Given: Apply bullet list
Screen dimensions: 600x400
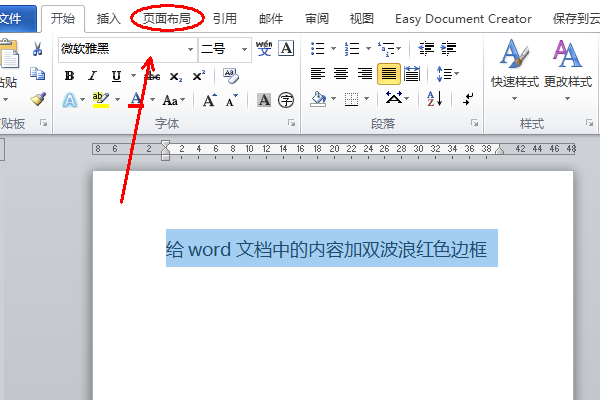Looking at the screenshot, I should [x=318, y=49].
